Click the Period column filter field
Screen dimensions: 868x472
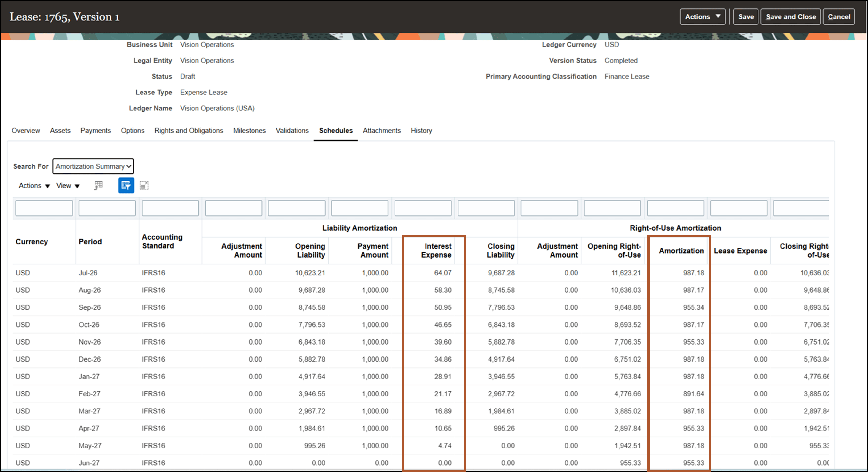click(x=107, y=208)
